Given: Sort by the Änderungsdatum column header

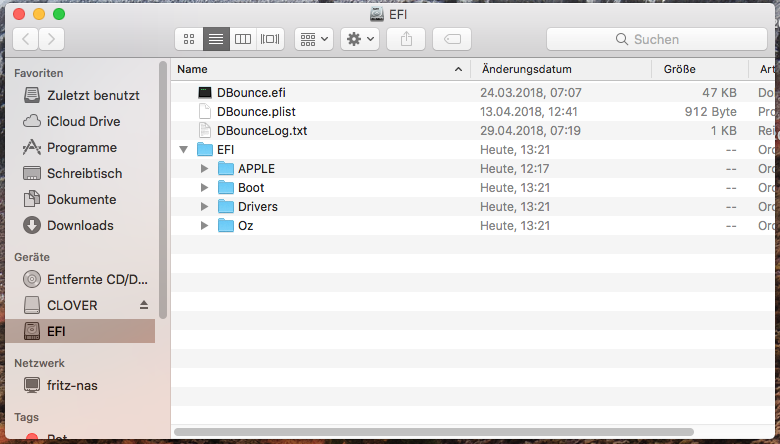Looking at the screenshot, I should point(561,69).
